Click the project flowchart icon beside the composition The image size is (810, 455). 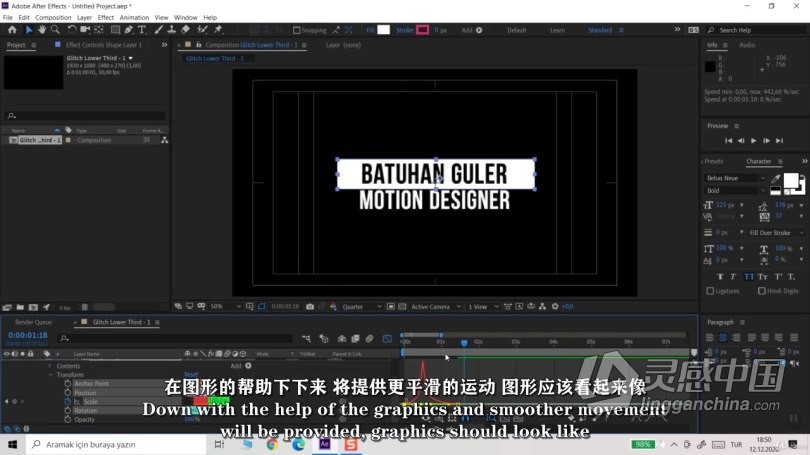[x=164, y=140]
